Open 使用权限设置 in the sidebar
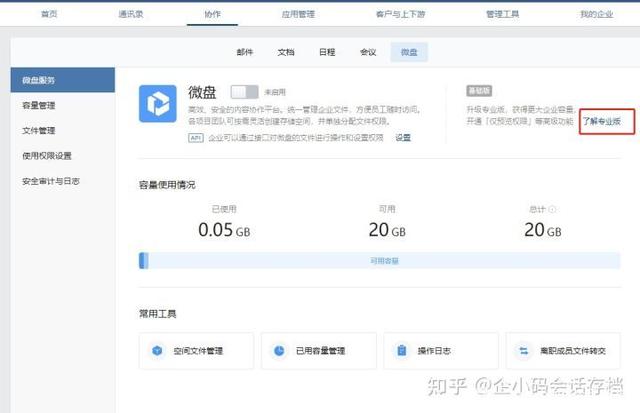 pos(47,155)
